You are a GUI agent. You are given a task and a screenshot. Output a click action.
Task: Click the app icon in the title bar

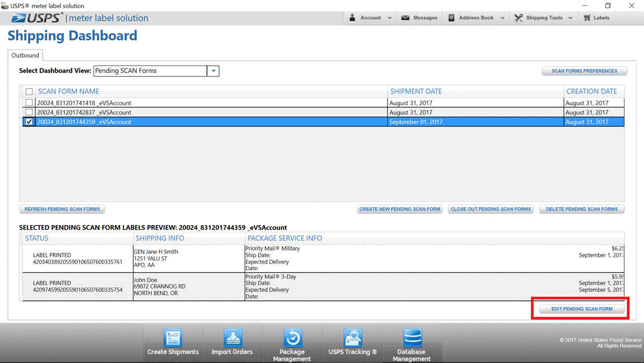click(5, 6)
